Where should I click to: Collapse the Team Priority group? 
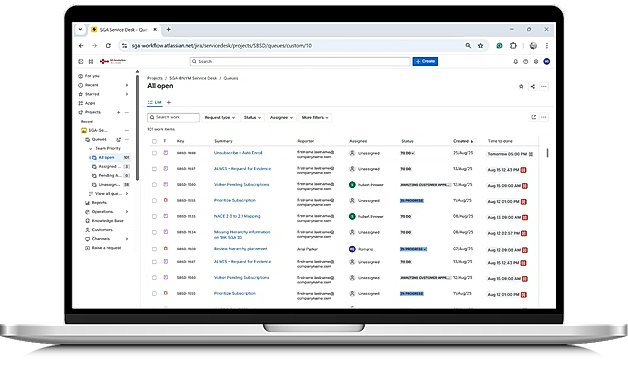(x=91, y=149)
